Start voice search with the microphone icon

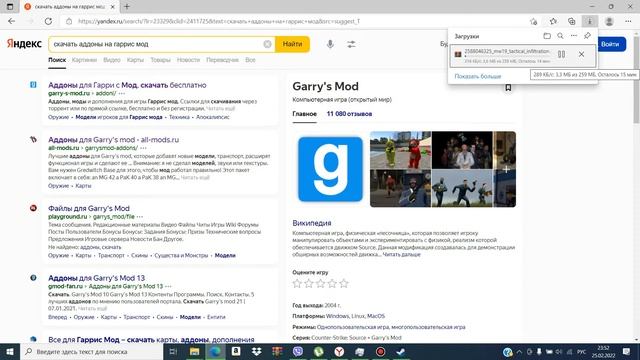pos(330,44)
